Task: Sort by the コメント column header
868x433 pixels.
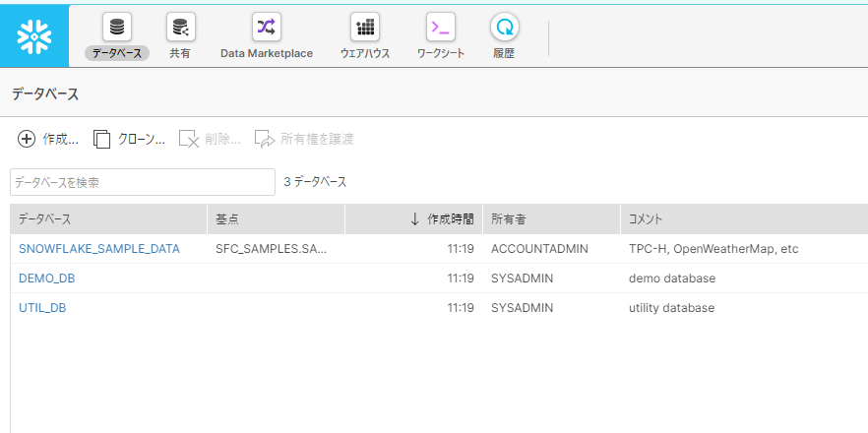Action: [x=744, y=219]
